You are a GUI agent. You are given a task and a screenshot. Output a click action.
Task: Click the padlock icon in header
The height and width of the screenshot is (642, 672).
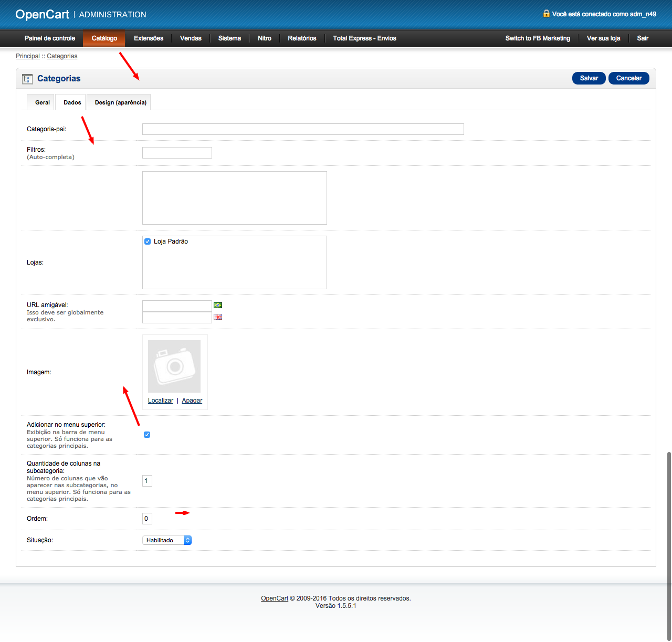click(x=546, y=14)
